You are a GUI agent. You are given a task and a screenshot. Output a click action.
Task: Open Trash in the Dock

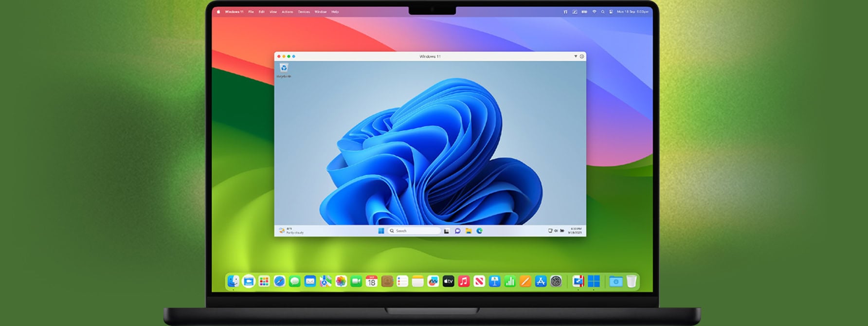631,281
